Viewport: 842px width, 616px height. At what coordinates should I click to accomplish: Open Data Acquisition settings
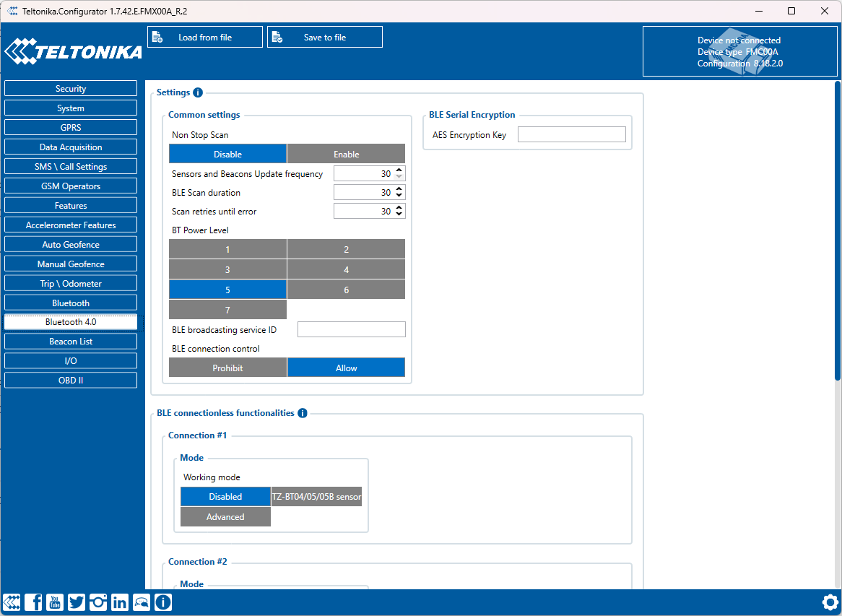[71, 147]
